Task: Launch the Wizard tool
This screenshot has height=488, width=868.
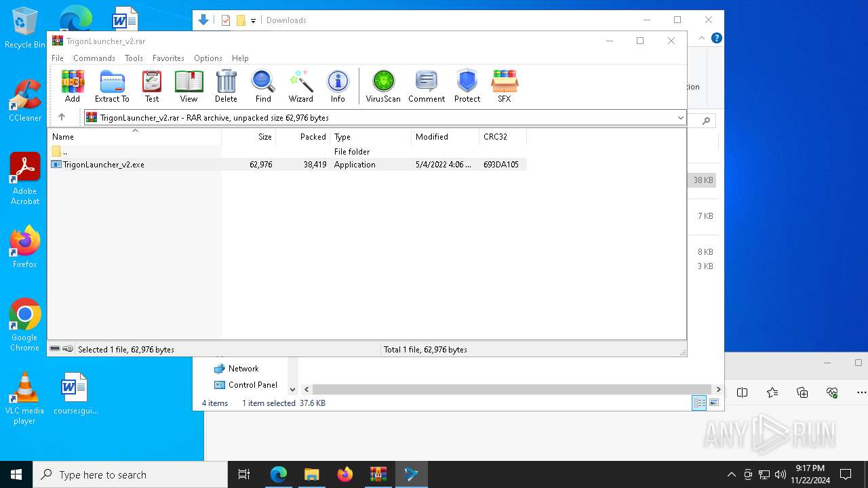Action: pyautogui.click(x=301, y=86)
